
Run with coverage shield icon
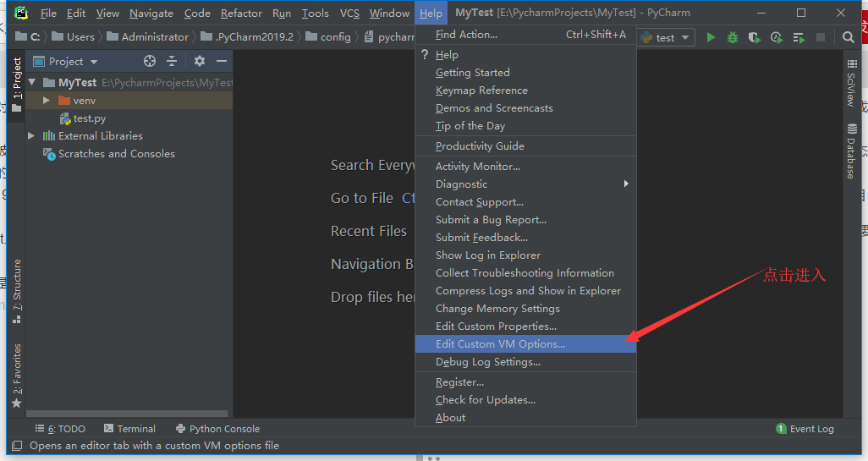pyautogui.click(x=754, y=37)
